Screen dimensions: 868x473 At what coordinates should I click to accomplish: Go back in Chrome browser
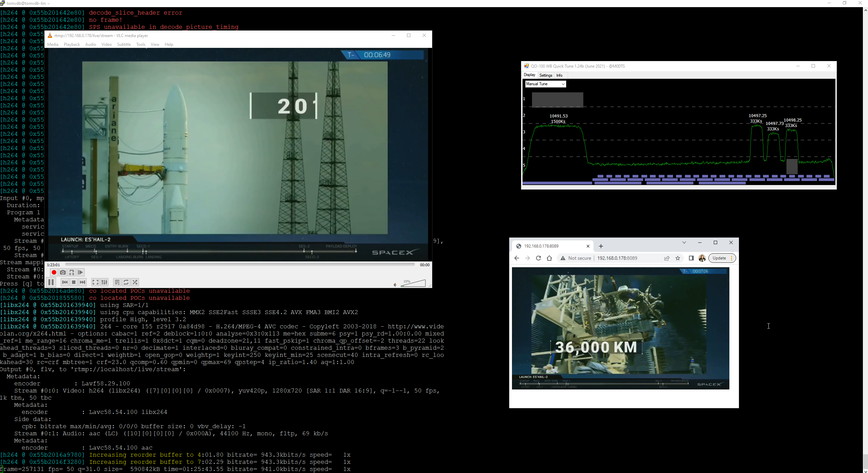click(517, 258)
